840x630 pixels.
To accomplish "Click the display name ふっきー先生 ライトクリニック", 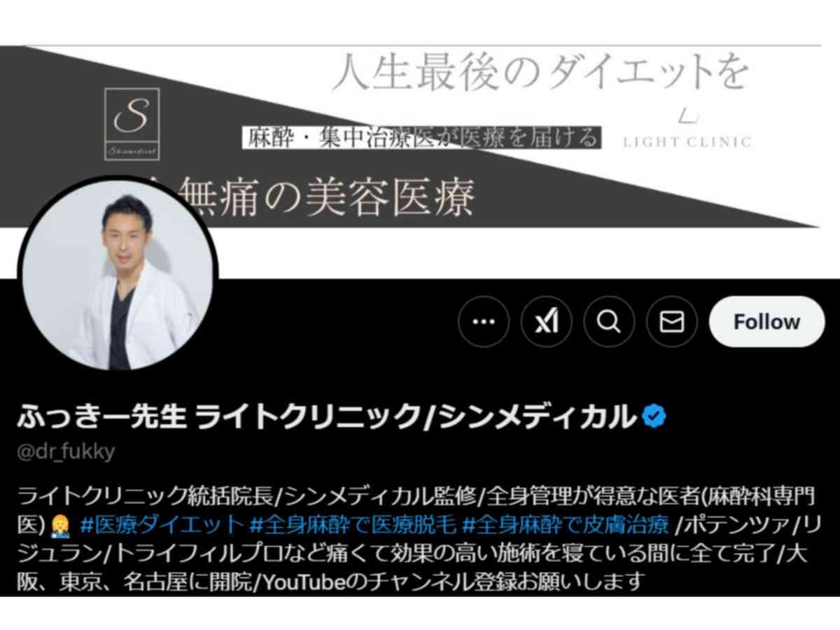I will click(328, 417).
